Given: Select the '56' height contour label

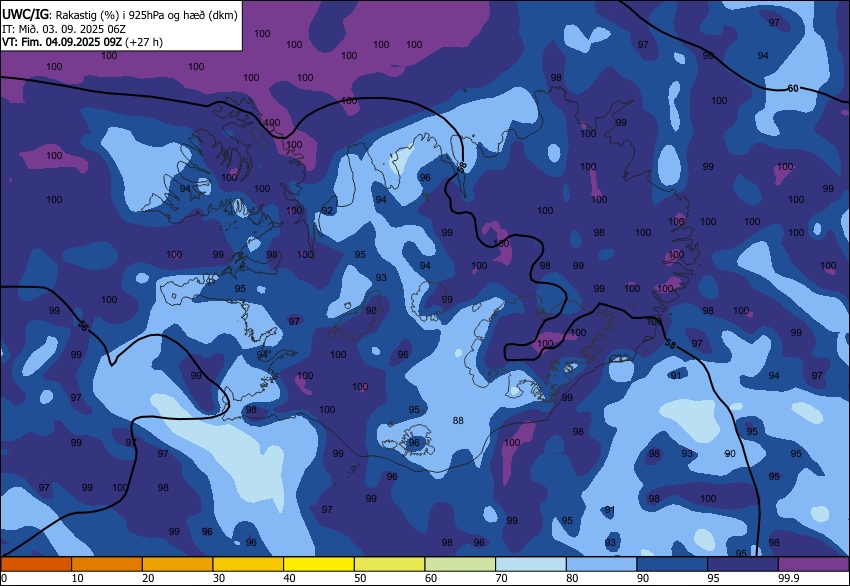Looking at the screenshot, I should pos(82,326).
